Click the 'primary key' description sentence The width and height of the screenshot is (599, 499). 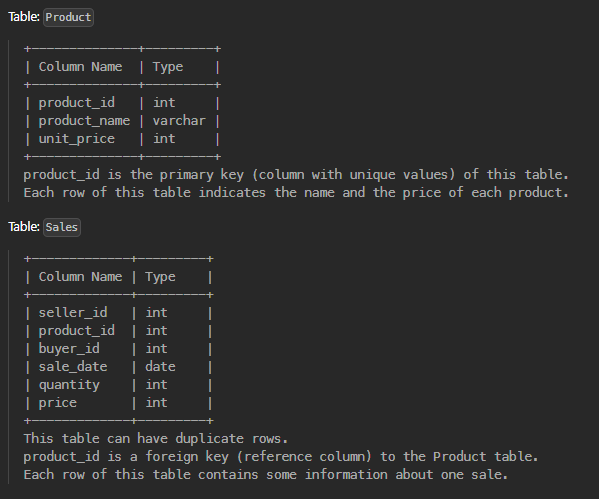pyautogui.click(x=296, y=175)
